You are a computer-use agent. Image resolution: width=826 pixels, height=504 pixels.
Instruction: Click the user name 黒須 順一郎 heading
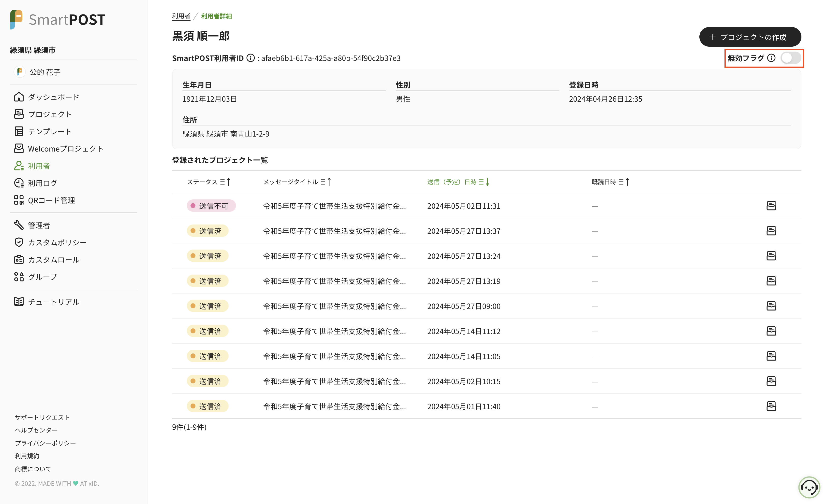[201, 36]
